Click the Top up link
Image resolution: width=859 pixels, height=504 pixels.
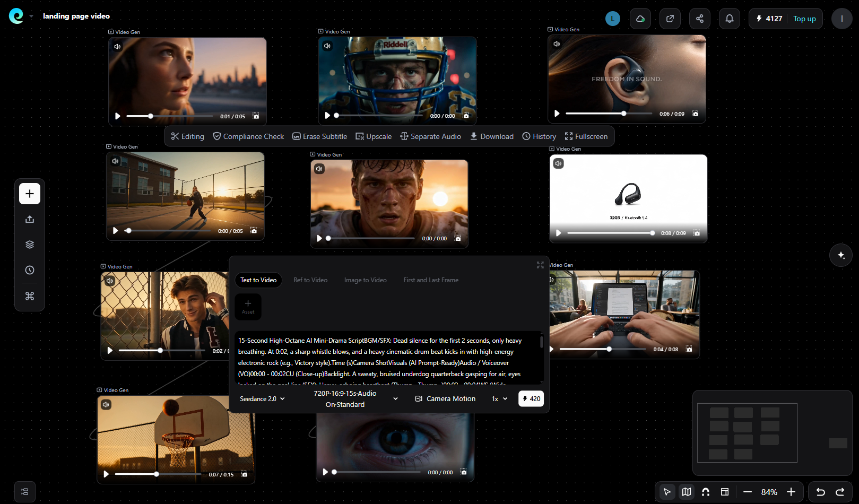coord(804,19)
